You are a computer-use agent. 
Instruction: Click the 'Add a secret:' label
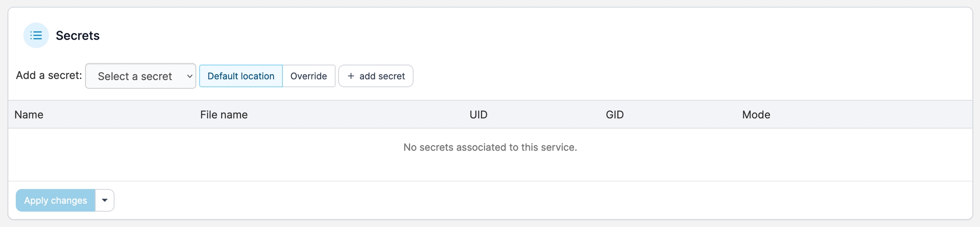coord(49,76)
